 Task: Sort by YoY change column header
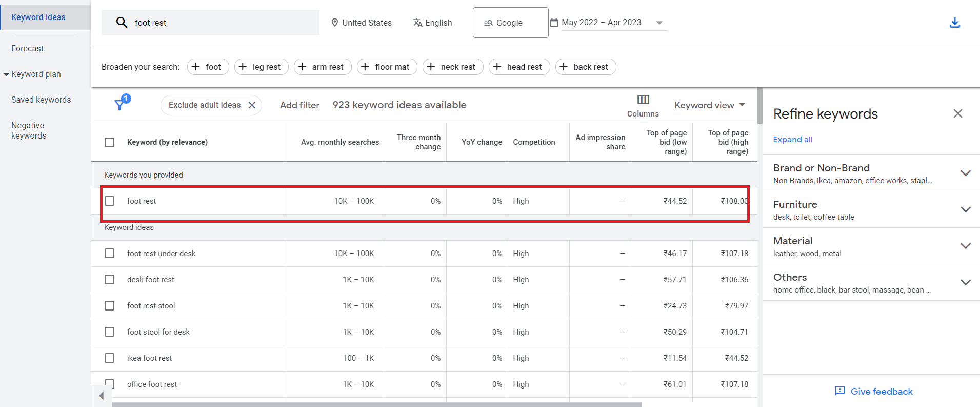coord(482,142)
